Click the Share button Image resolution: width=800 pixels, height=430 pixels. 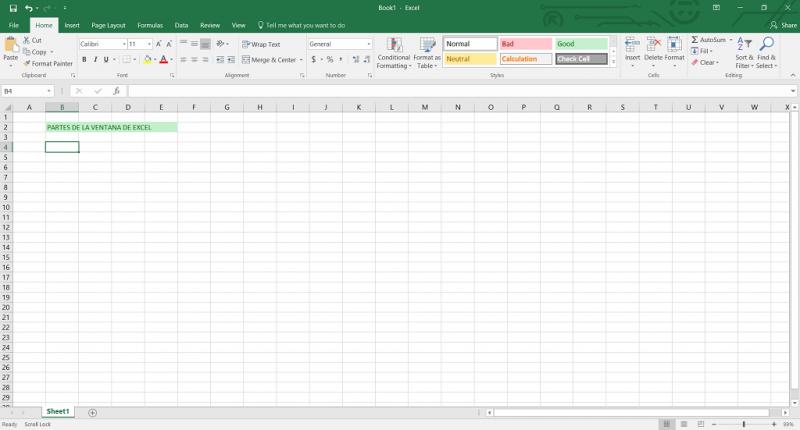783,25
